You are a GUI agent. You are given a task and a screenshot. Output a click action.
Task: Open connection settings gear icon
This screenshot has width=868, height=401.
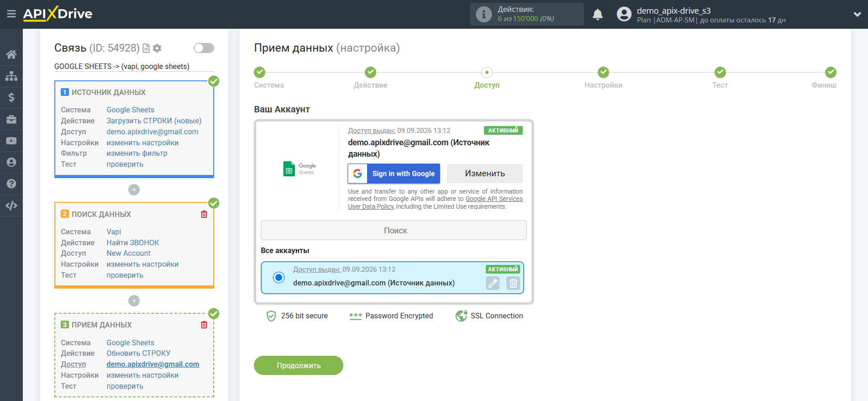(x=157, y=48)
